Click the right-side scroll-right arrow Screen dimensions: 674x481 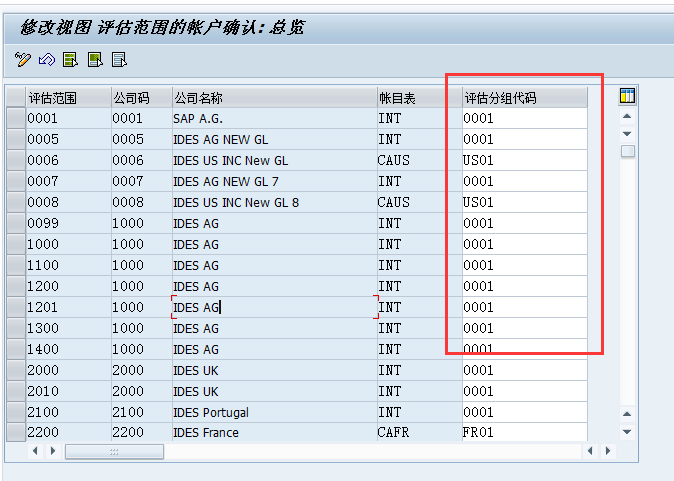pyautogui.click(x=608, y=451)
